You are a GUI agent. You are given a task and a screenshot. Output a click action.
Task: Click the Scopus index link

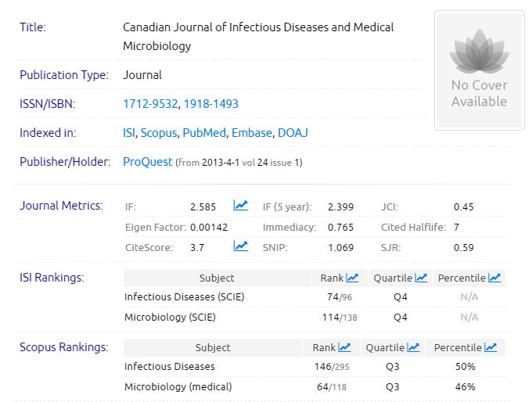coord(158,133)
